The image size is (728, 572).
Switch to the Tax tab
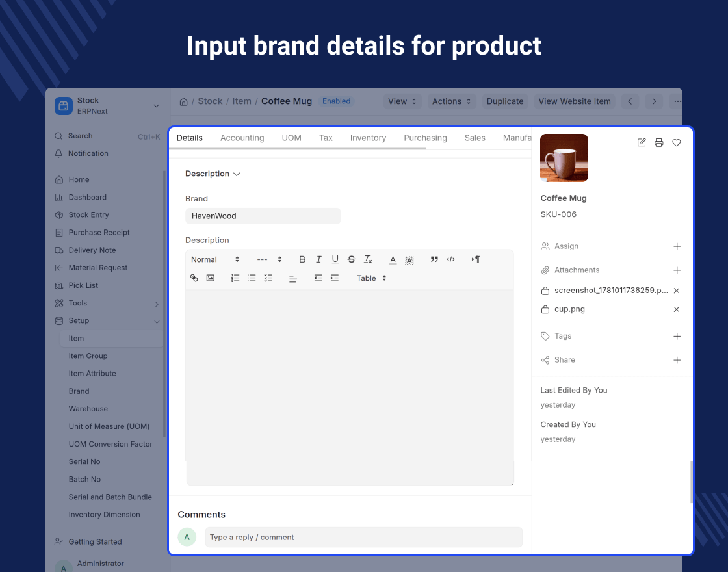[326, 138]
